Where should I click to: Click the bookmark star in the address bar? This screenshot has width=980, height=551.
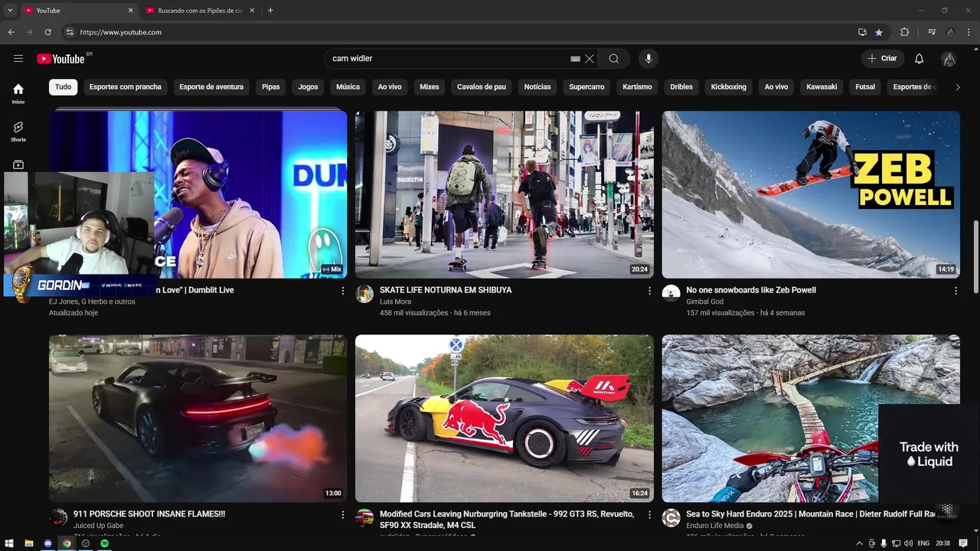(x=879, y=32)
